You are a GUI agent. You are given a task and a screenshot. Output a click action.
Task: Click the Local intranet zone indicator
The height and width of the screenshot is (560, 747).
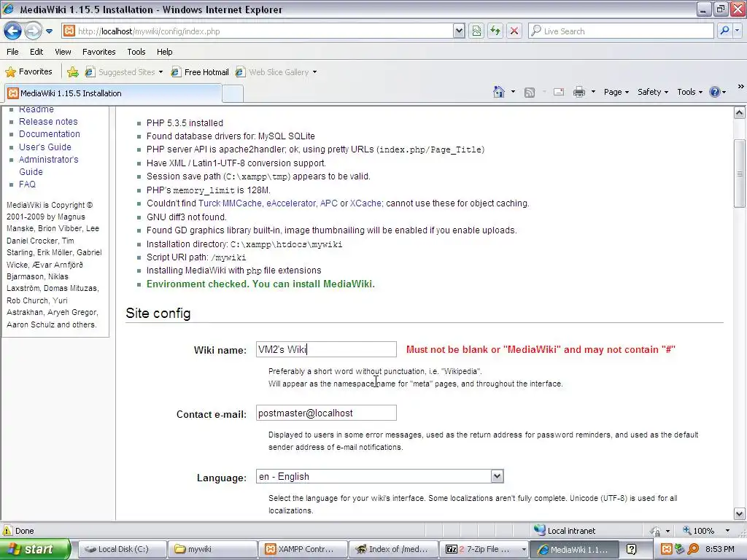pyautogui.click(x=565, y=531)
